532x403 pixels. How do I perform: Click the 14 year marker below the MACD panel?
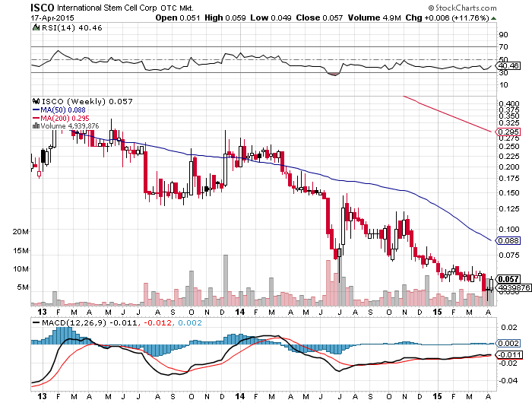(240, 396)
